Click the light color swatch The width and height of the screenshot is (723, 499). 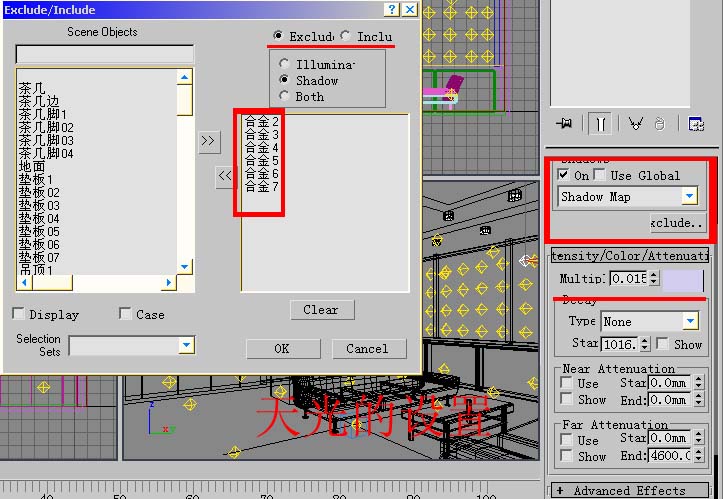point(683,281)
